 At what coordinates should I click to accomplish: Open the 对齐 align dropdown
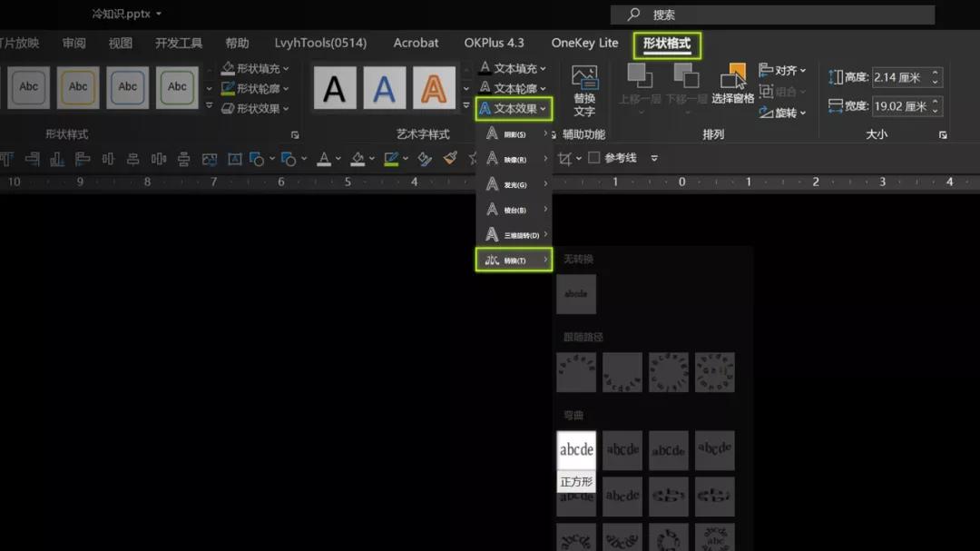[x=782, y=70]
